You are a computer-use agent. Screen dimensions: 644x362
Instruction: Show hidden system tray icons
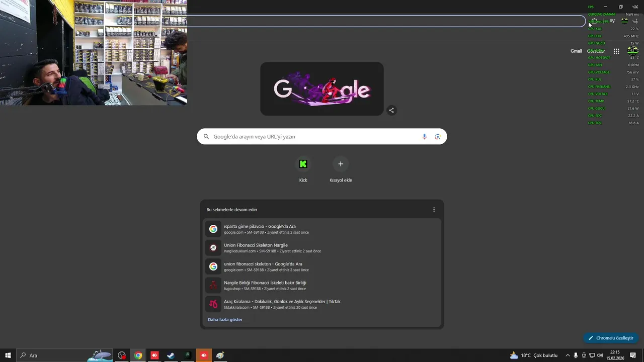pos(568,355)
